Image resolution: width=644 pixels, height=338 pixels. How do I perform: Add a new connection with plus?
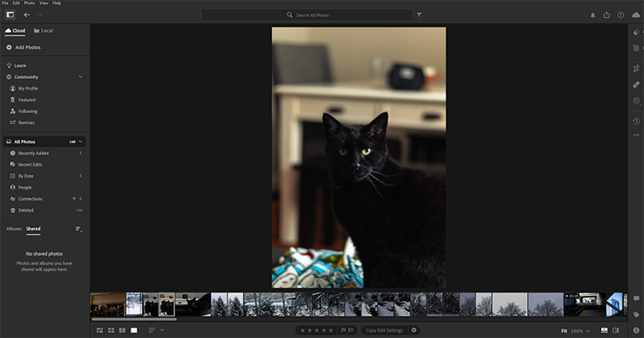tap(74, 198)
